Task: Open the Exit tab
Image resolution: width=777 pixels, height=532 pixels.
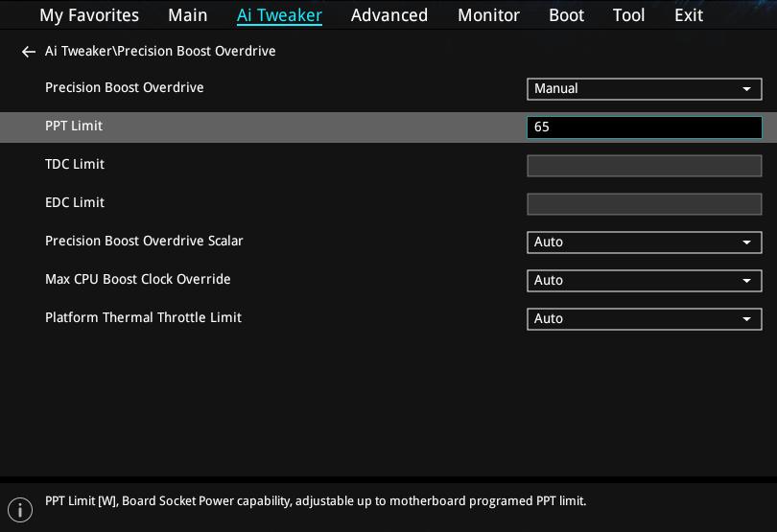Action: tap(689, 15)
